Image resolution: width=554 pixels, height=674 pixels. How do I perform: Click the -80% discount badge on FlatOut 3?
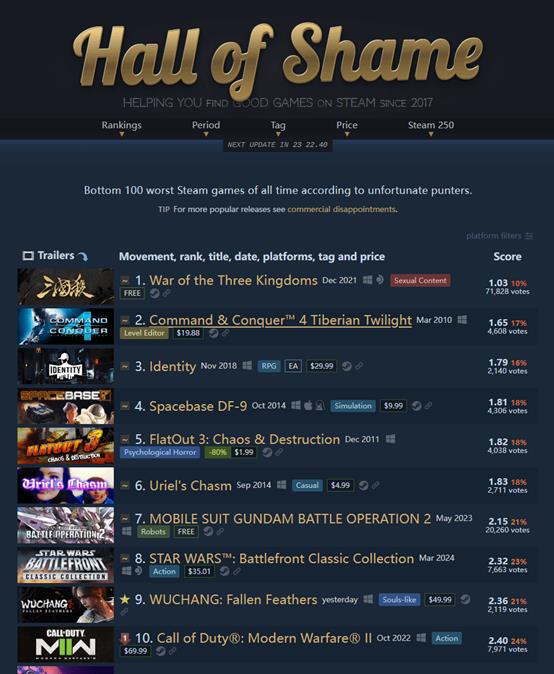(217, 452)
